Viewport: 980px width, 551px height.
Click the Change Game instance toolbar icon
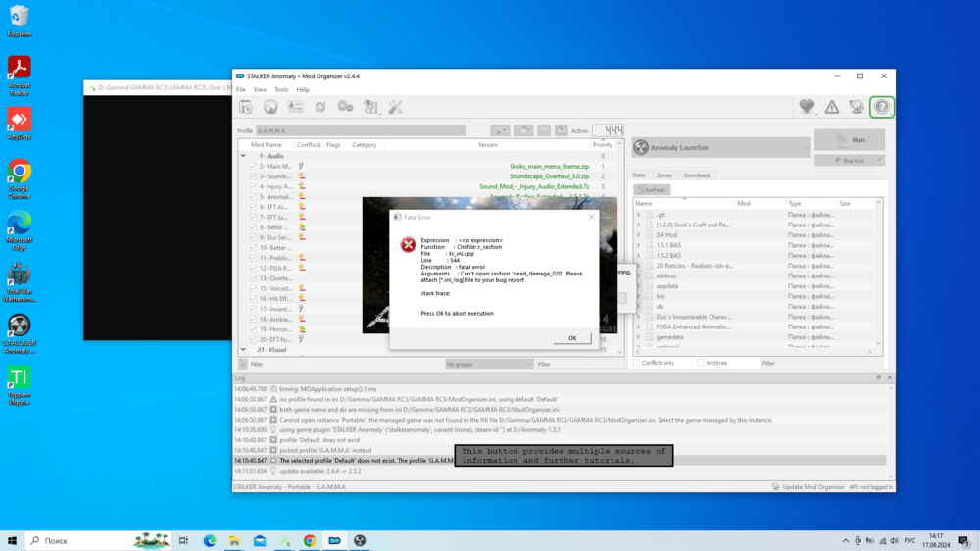(245, 107)
